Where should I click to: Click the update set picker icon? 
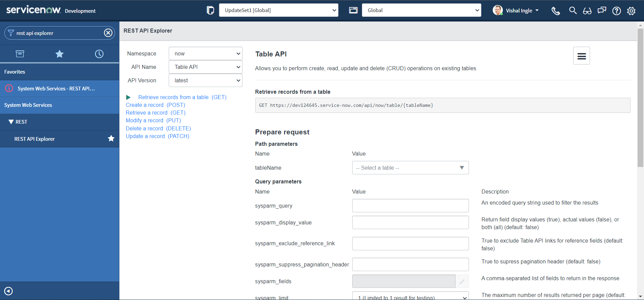pos(210,10)
